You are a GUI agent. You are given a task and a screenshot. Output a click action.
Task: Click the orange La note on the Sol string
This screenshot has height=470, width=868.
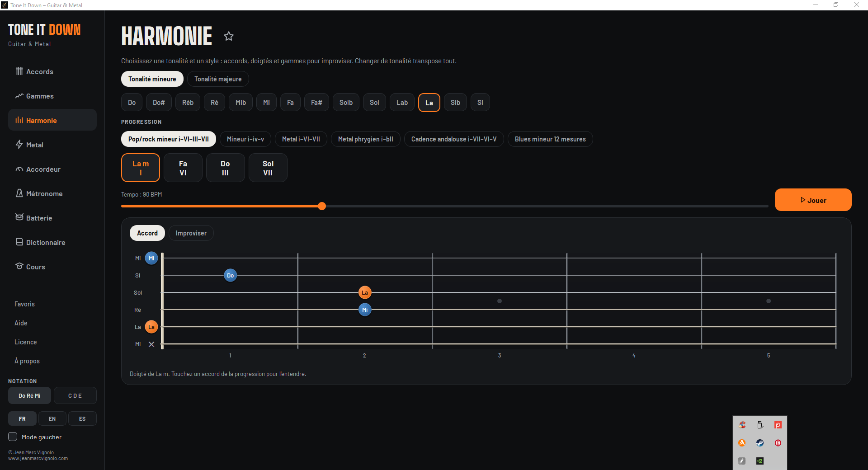click(365, 293)
